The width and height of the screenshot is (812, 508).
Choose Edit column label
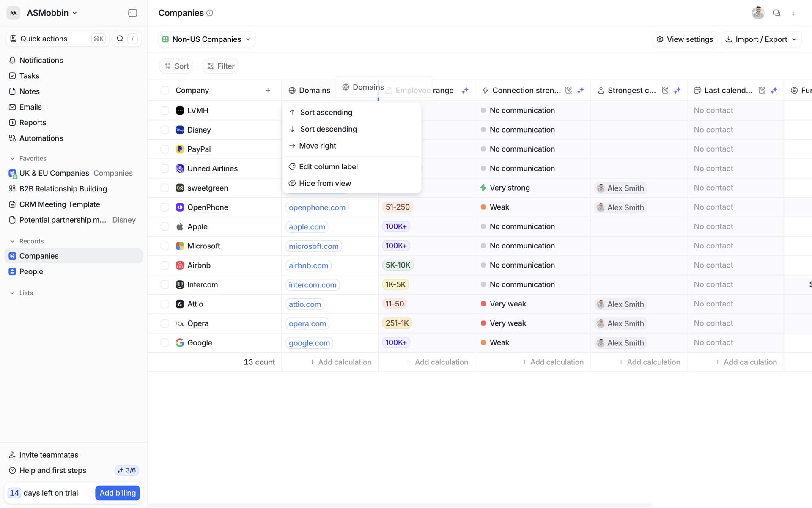click(x=351, y=166)
